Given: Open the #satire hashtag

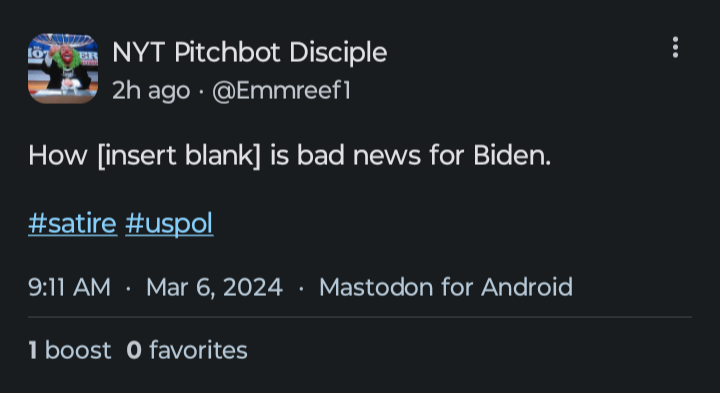Looking at the screenshot, I should tap(73, 224).
